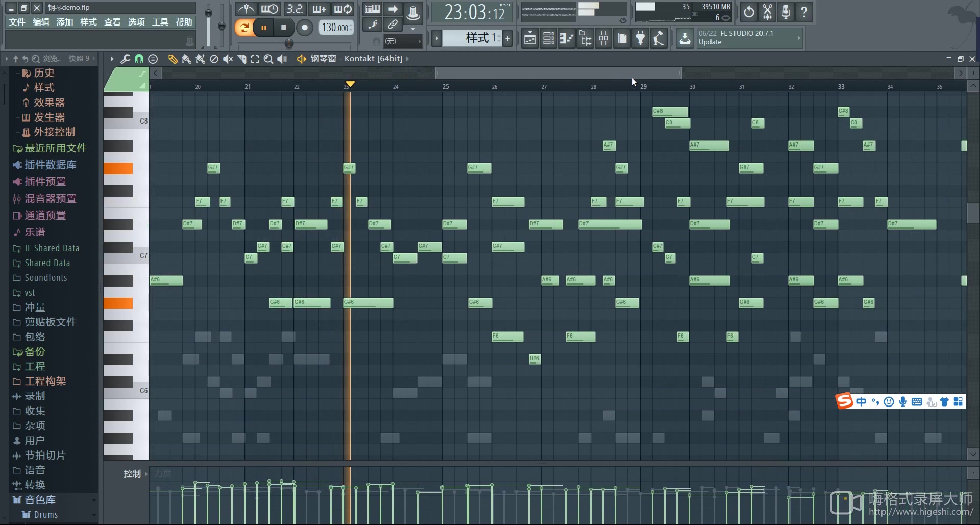Open the 选项 menu
Viewport: 980px width, 525px height.
tap(136, 22)
